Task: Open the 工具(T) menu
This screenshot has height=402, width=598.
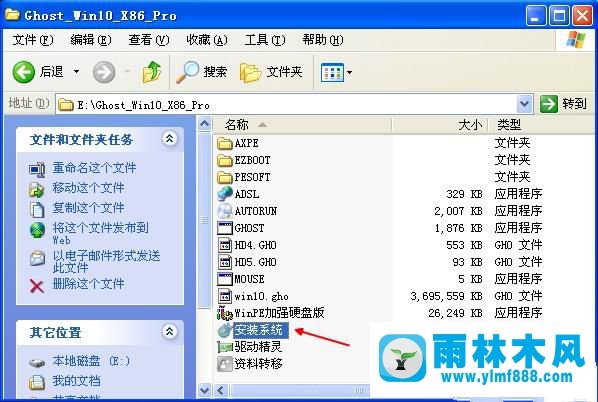Action: click(265, 40)
